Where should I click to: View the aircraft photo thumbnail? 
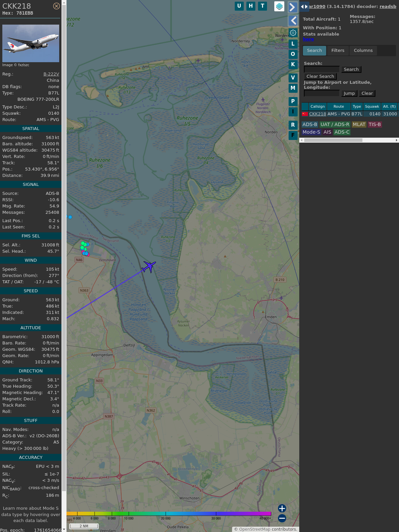click(31, 43)
